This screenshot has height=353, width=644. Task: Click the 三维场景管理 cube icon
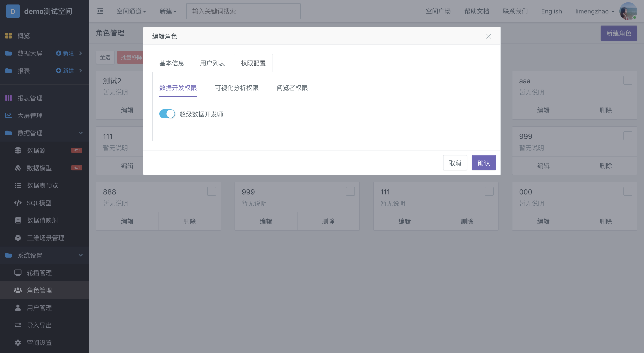tap(18, 238)
